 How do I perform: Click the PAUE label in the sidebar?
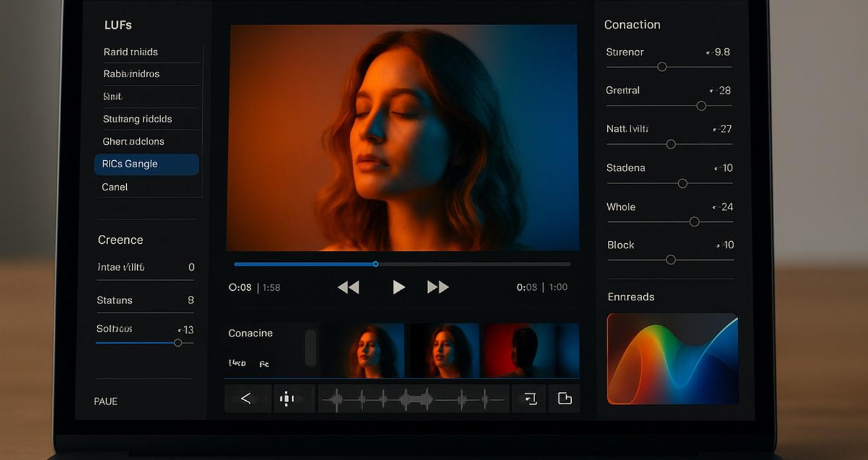click(106, 401)
